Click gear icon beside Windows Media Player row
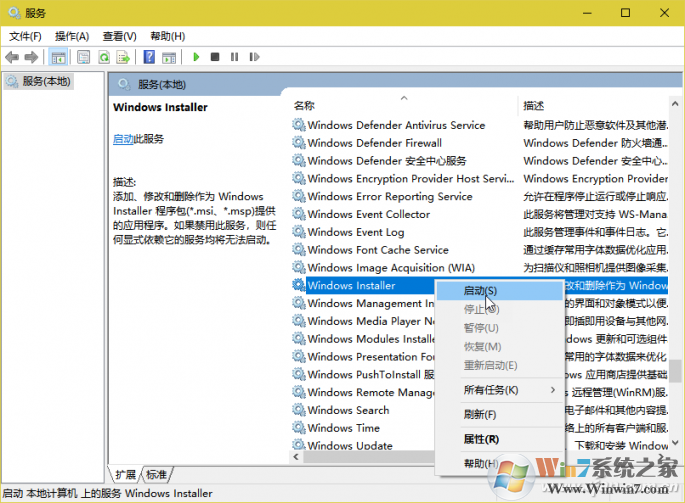 click(299, 321)
